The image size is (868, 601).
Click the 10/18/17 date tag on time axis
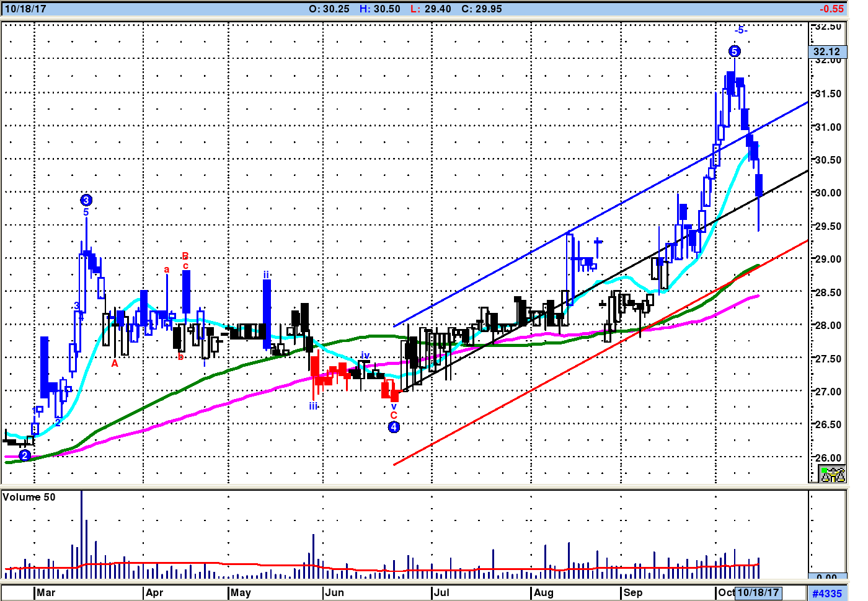758,592
